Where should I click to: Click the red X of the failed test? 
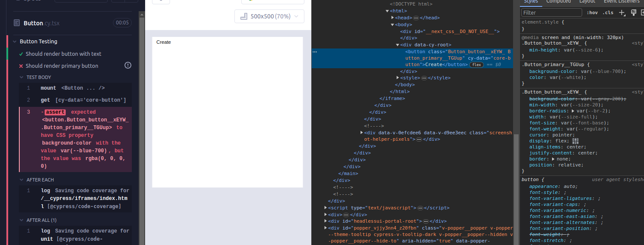[21, 66]
